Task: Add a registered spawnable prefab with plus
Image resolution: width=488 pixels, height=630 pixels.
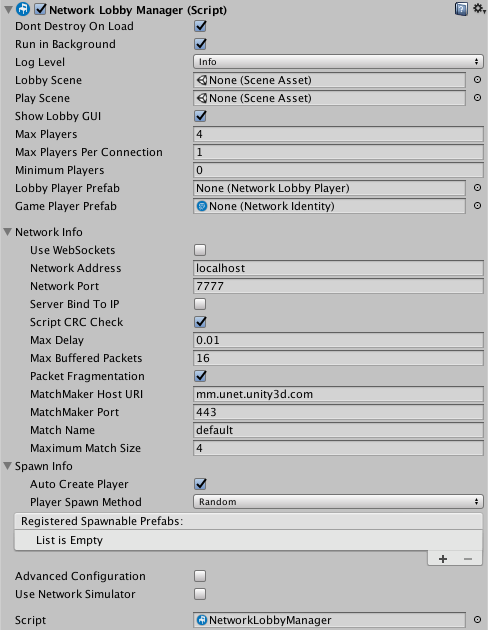Action: [x=443, y=559]
